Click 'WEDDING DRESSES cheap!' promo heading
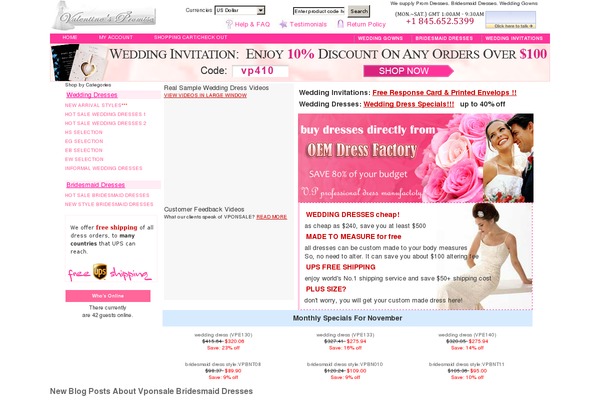600x400 pixels. (352, 215)
